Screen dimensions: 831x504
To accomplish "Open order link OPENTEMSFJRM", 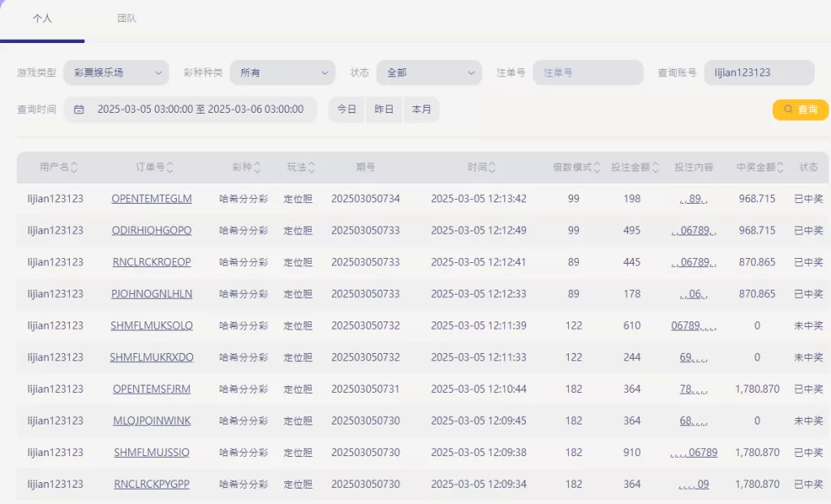I will [152, 389].
